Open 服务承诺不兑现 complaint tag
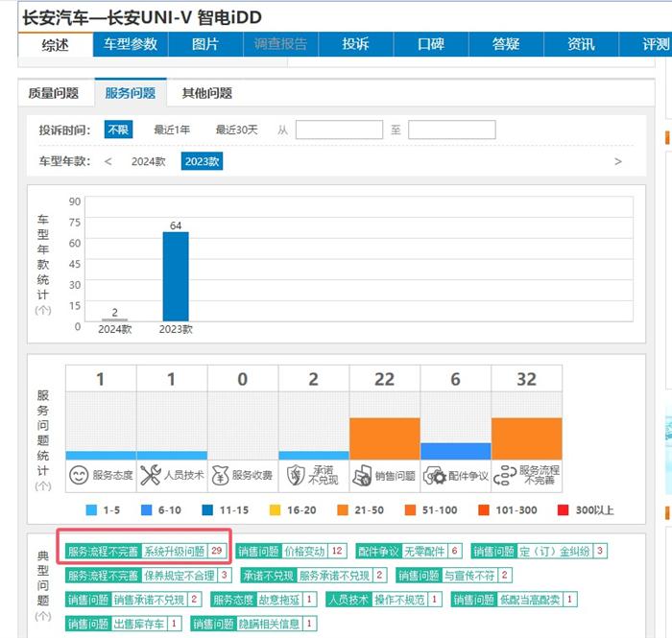 coord(314,576)
